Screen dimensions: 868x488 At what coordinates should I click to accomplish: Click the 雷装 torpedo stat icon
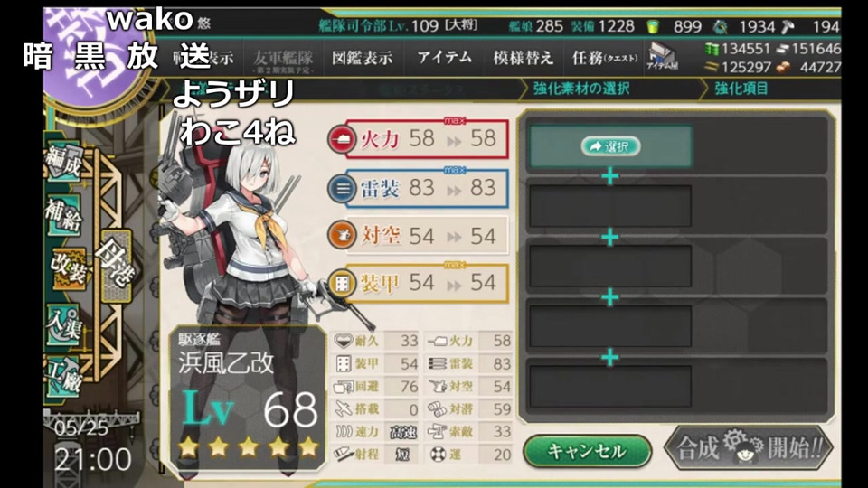pyautogui.click(x=342, y=189)
